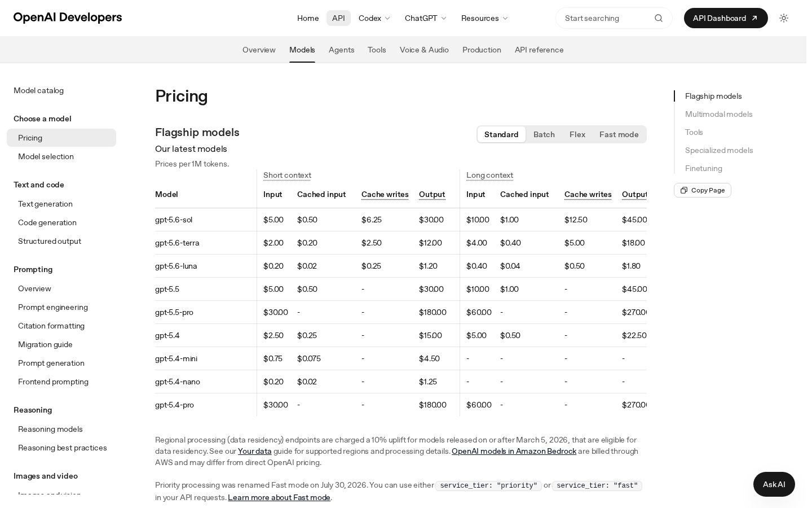Image resolution: width=812 pixels, height=508 pixels.
Task: Expand the ChatGPT dropdown menu
Action: [426, 18]
